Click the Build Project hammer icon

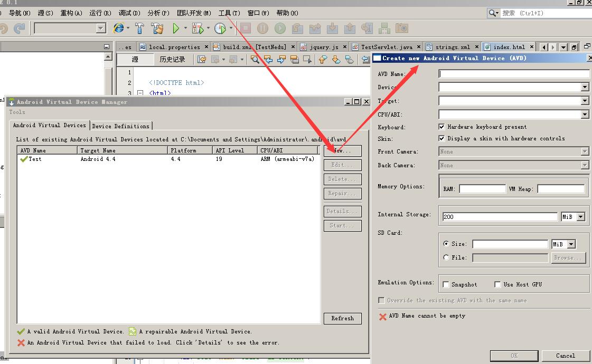click(x=139, y=28)
